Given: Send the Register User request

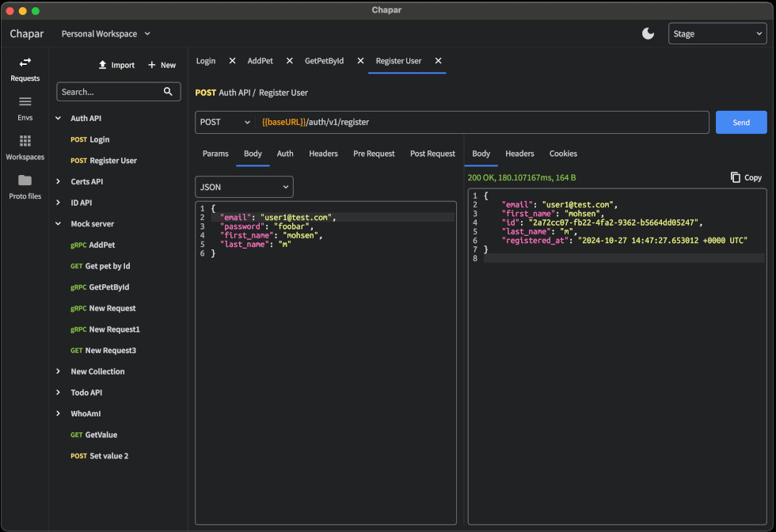Looking at the screenshot, I should tap(740, 123).
